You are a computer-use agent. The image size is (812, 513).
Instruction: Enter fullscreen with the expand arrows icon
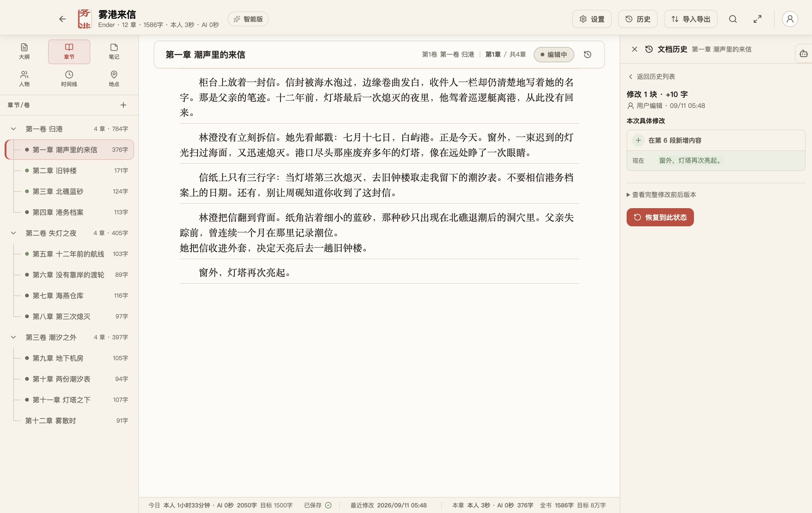757,19
